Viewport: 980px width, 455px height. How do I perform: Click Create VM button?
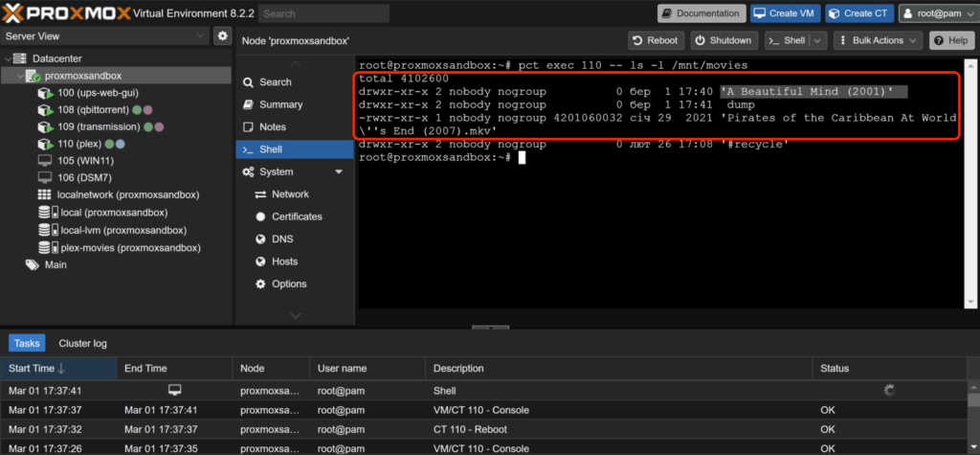click(x=785, y=13)
